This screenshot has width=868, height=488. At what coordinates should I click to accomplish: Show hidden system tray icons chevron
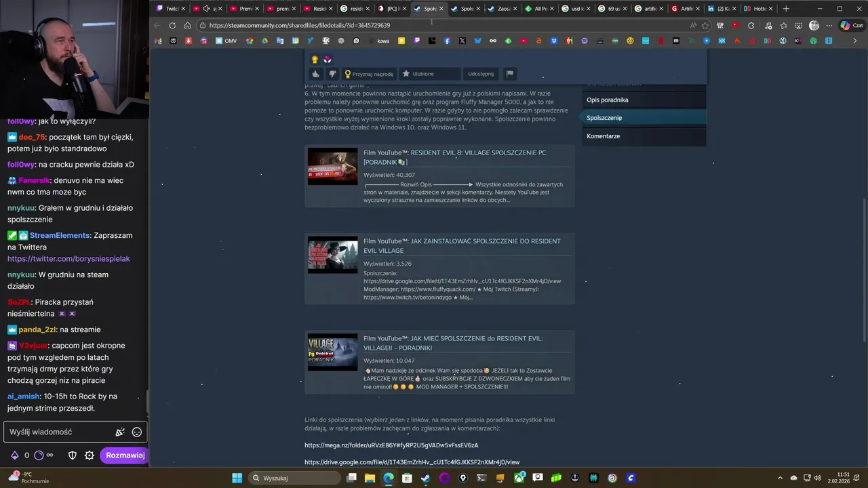point(781,478)
